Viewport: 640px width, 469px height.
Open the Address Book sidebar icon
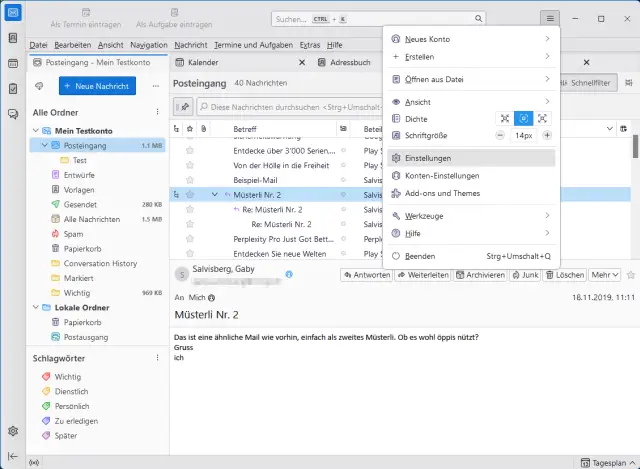[12, 38]
